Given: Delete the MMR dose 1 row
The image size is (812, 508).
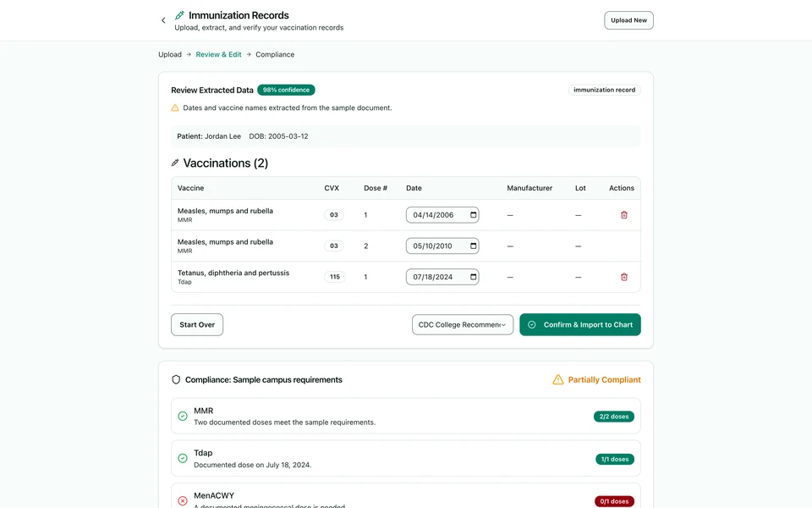Looking at the screenshot, I should 624,214.
